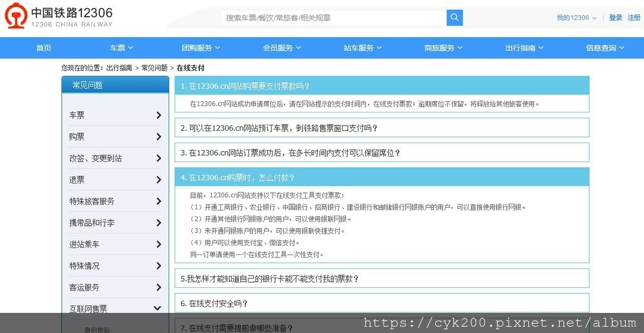Screen dimensions: 644x333
Task: Click the line 同一订单请使用一个在线支付工具一次性支付
Action: pyautogui.click(x=257, y=254)
